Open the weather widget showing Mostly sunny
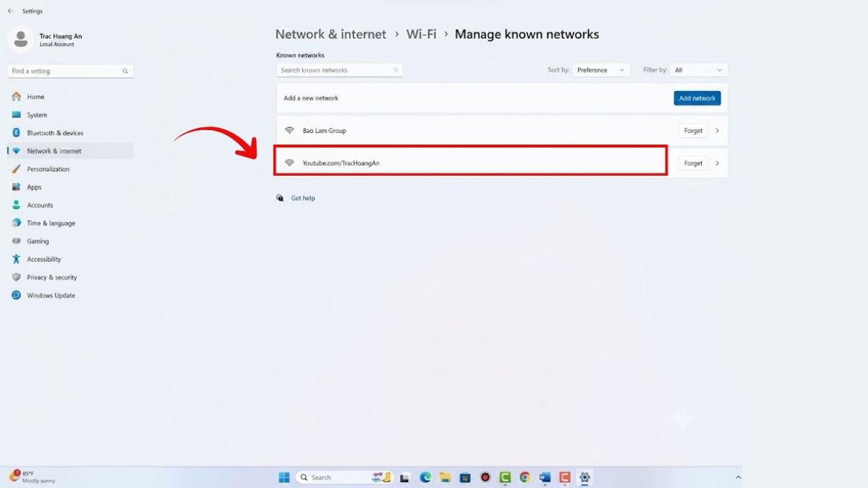This screenshot has height=488, width=868. point(33,477)
